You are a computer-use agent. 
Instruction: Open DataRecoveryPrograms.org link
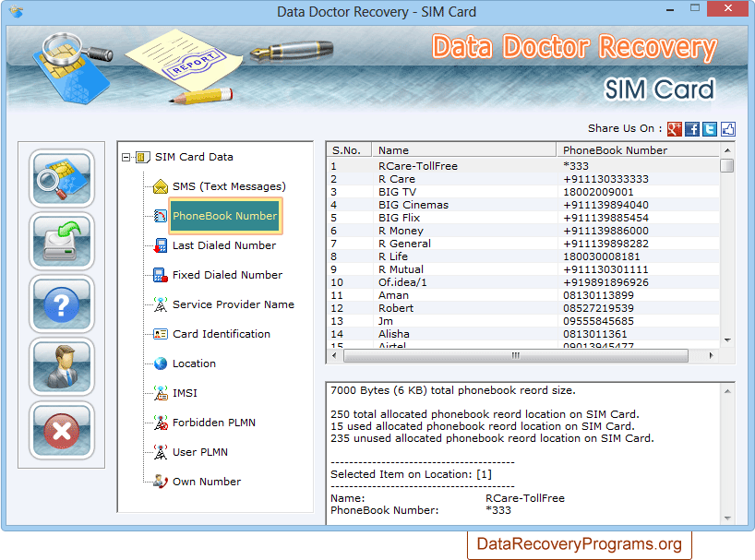(580, 544)
